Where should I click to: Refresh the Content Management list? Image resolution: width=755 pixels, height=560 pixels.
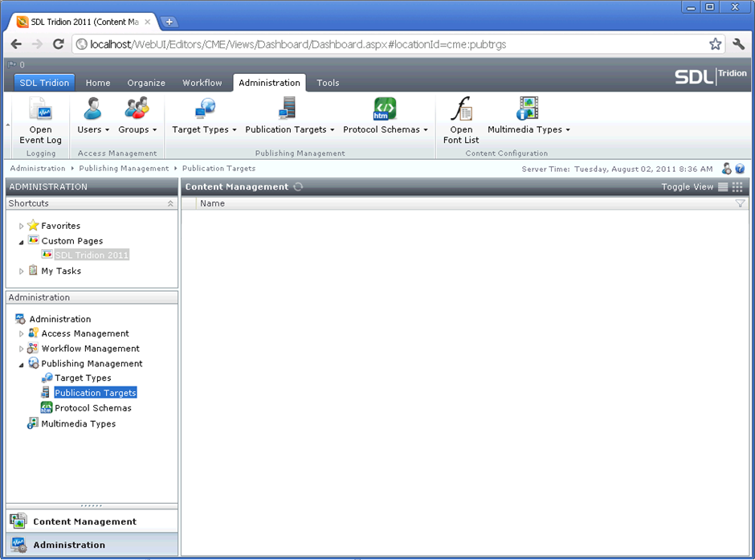(299, 186)
